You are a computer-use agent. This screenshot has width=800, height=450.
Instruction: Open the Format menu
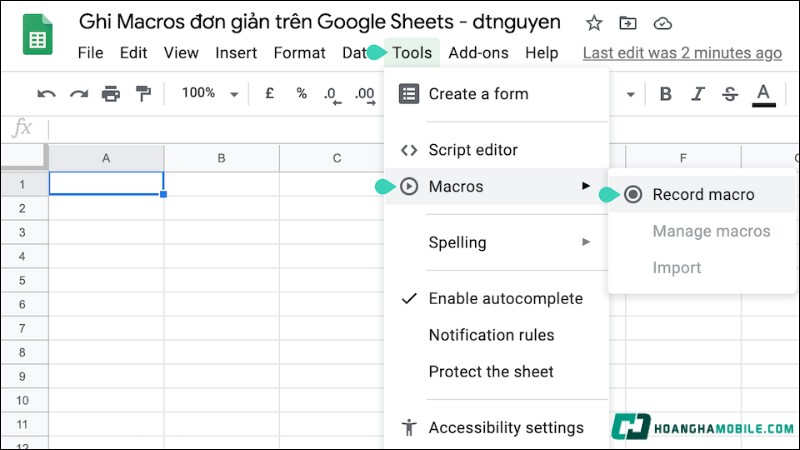coord(299,53)
